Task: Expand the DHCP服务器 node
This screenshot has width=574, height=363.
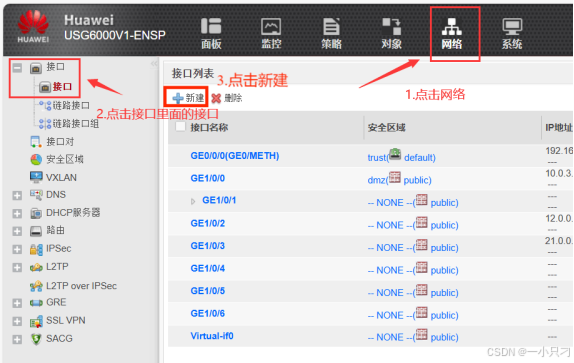Action: 17,213
